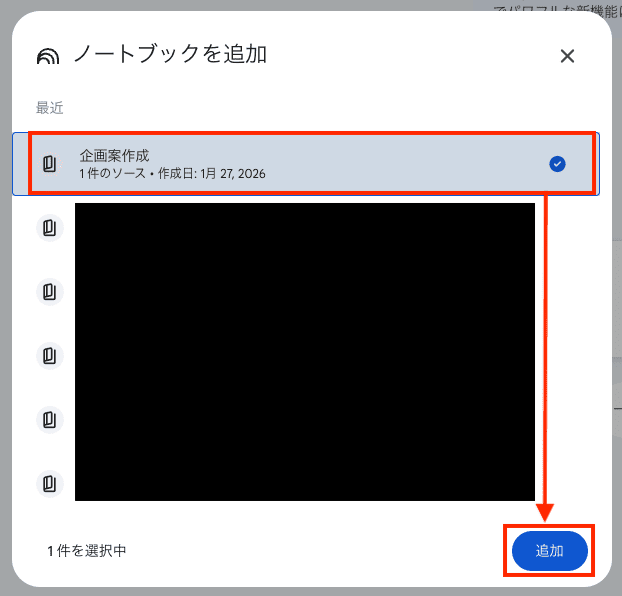622x596 pixels.
Task: Click the notebook icon of the second list entry
Action: 50,228
